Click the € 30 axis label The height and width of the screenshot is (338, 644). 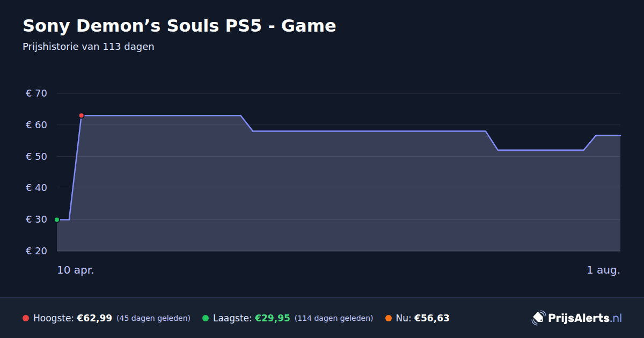point(36,219)
